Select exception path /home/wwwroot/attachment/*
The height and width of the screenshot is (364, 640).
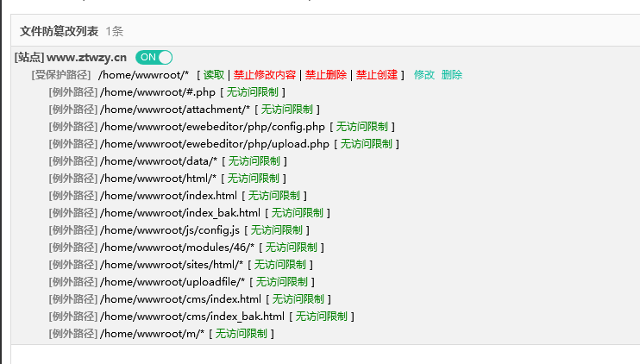[175, 110]
